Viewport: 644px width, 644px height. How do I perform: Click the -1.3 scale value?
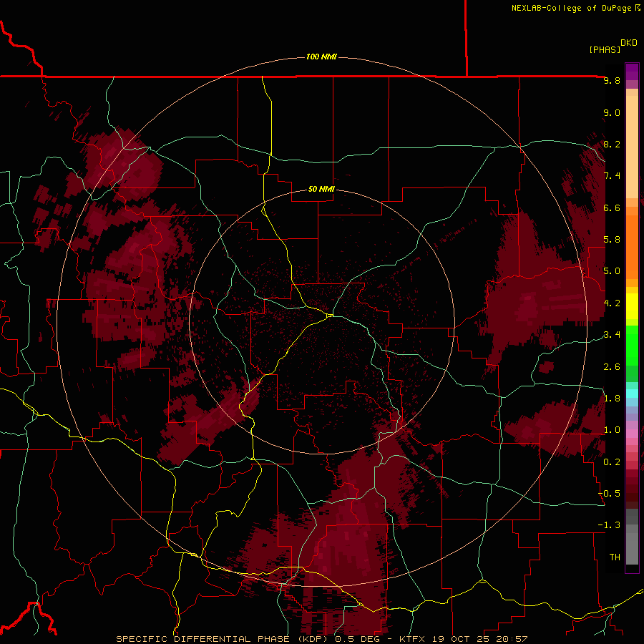tap(610, 525)
